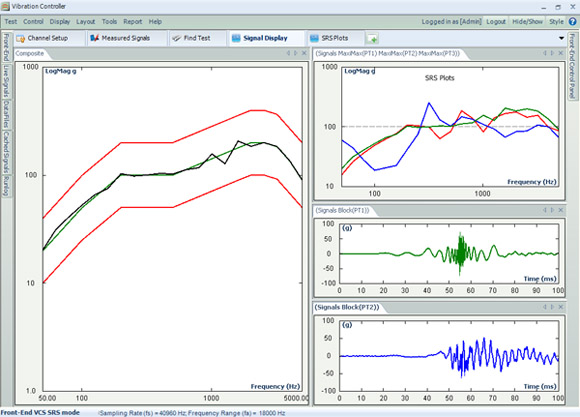The height and width of the screenshot is (417, 580).
Task: Click the Logged in as [Admin] text
Action: click(x=452, y=22)
